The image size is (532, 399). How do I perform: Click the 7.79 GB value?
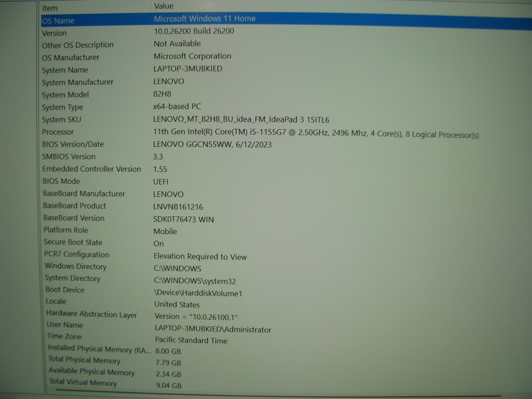pyautogui.click(x=168, y=363)
